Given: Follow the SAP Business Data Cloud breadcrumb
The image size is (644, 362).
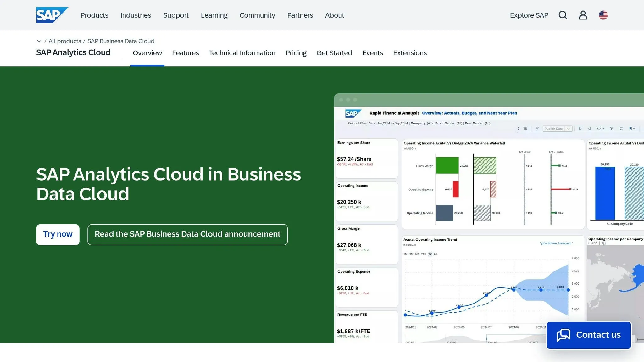Looking at the screenshot, I should click(x=121, y=41).
